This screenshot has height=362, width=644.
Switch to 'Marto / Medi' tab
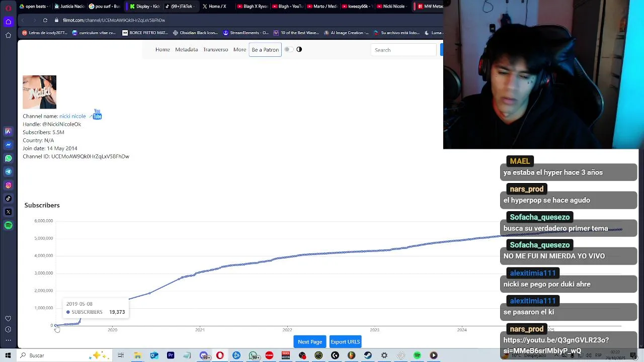pyautogui.click(x=321, y=7)
